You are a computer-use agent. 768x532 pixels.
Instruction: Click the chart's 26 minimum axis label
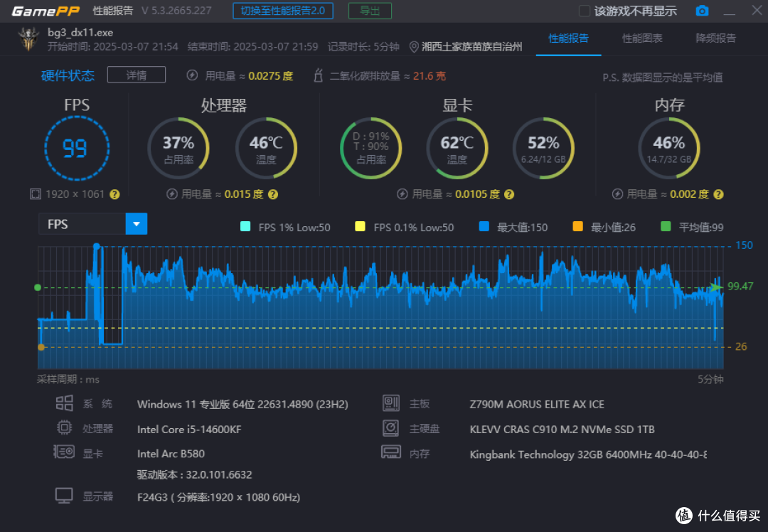[x=741, y=347]
